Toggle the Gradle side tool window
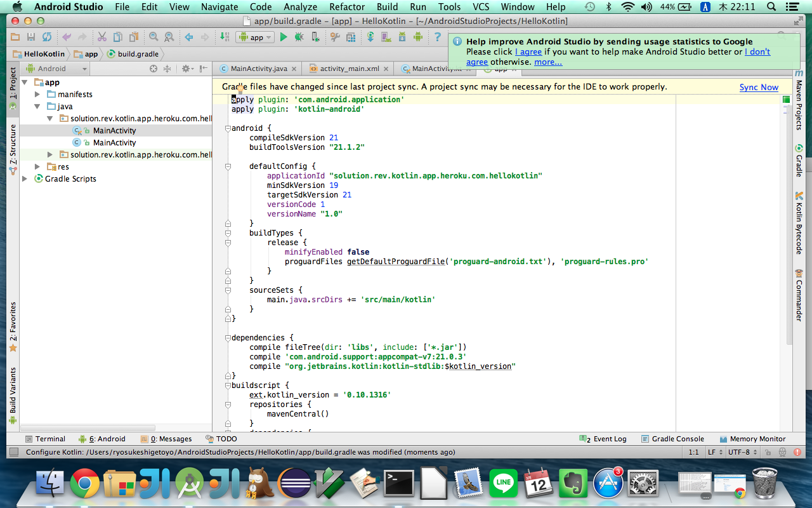Image resolution: width=812 pixels, height=508 pixels. point(799,161)
